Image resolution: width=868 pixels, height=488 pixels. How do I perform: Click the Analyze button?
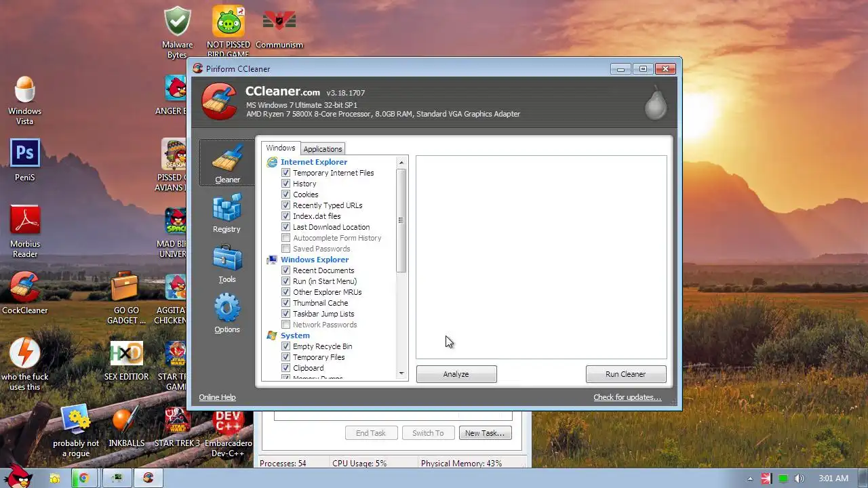[456, 374]
